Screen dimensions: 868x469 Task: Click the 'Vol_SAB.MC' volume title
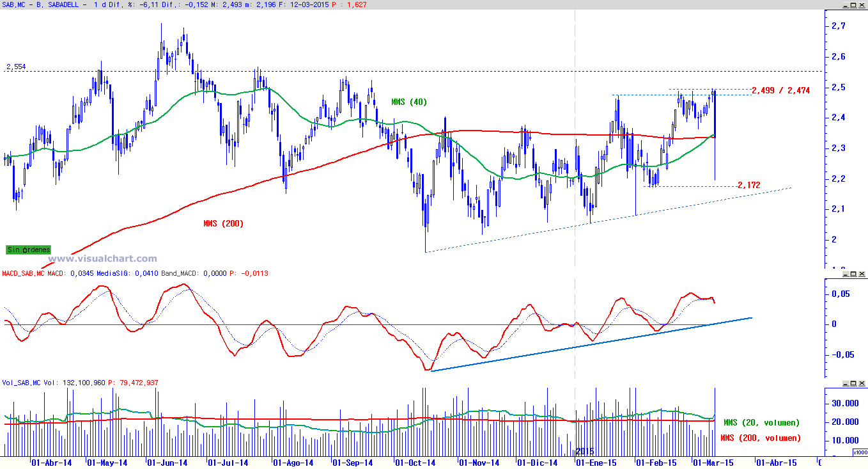[x=21, y=383]
